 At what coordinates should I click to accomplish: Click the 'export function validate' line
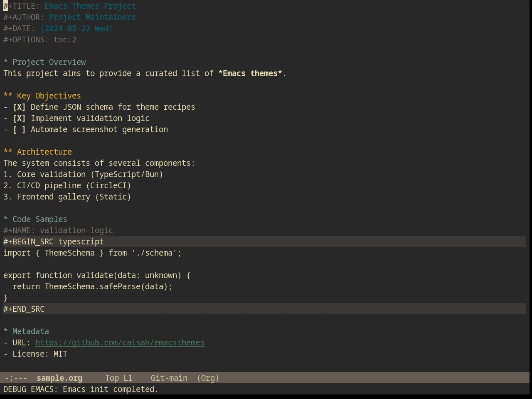(97, 276)
